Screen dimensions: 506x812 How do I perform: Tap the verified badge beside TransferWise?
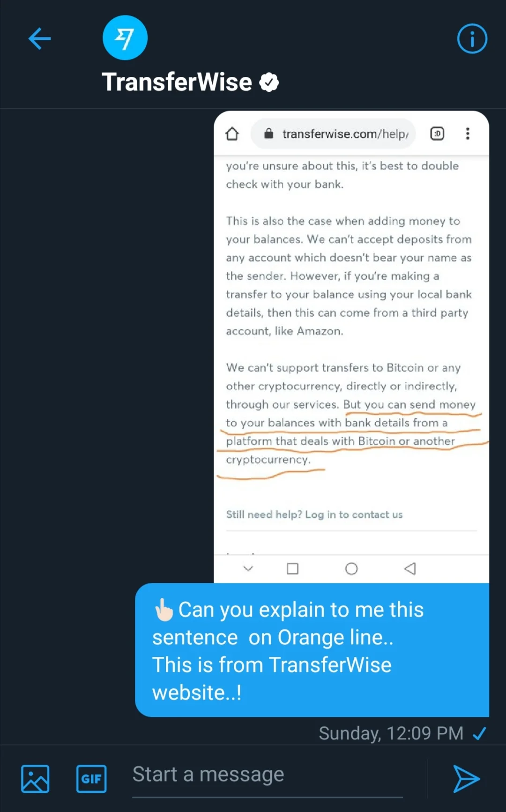pyautogui.click(x=269, y=82)
